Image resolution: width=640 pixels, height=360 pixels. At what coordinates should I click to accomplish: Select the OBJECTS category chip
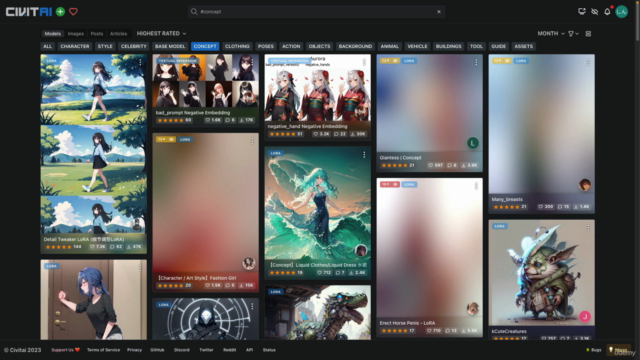coord(319,47)
